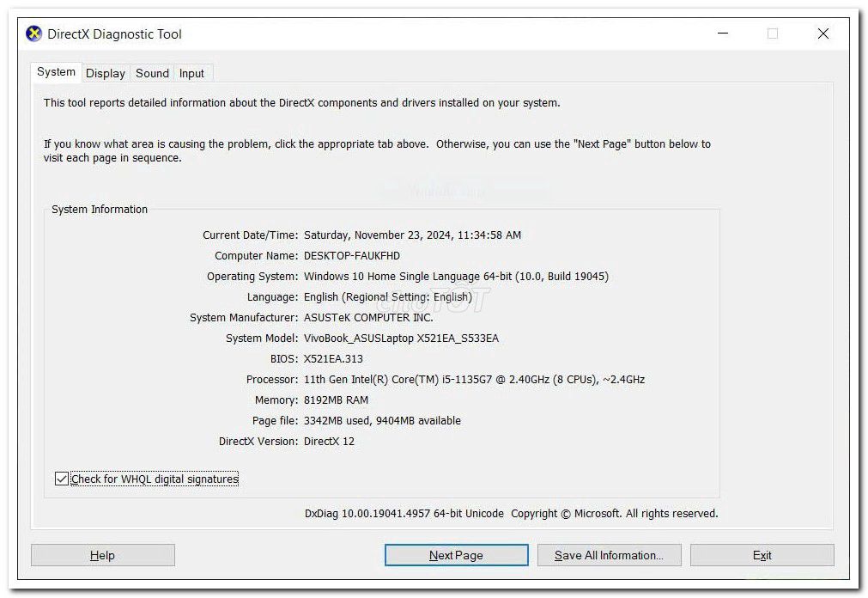Select the date value 'Saturday, November 23, 2024'

click(x=378, y=235)
